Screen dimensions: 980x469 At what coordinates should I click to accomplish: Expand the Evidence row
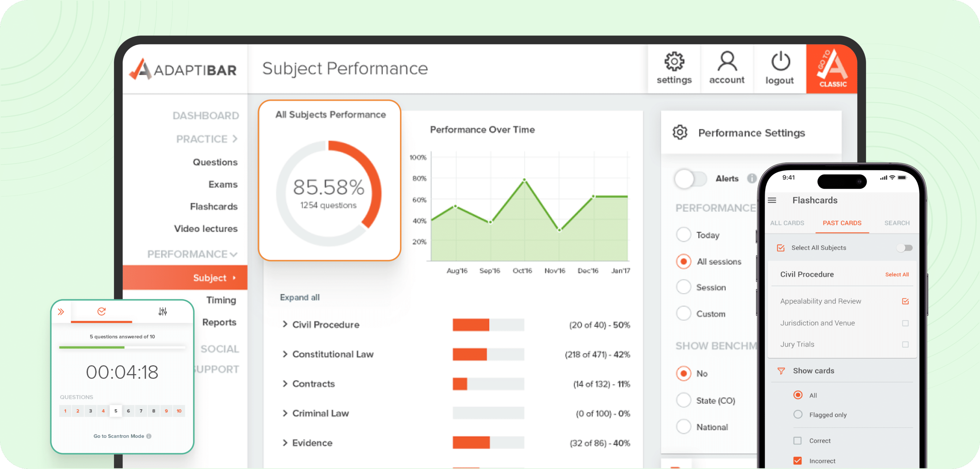(x=285, y=442)
